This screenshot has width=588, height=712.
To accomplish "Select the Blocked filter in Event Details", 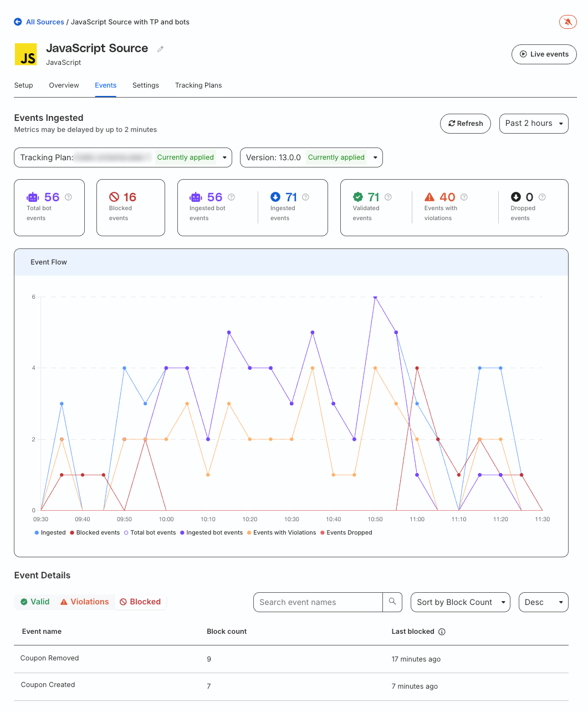I will [140, 602].
